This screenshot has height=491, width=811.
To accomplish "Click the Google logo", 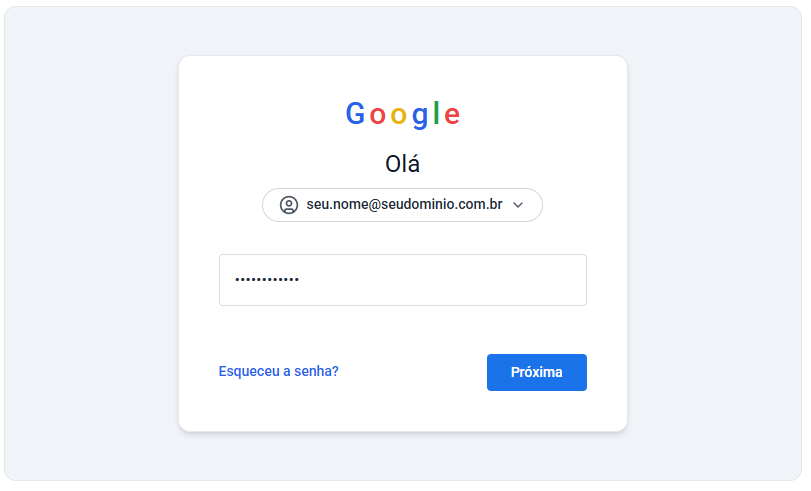I will [x=403, y=115].
